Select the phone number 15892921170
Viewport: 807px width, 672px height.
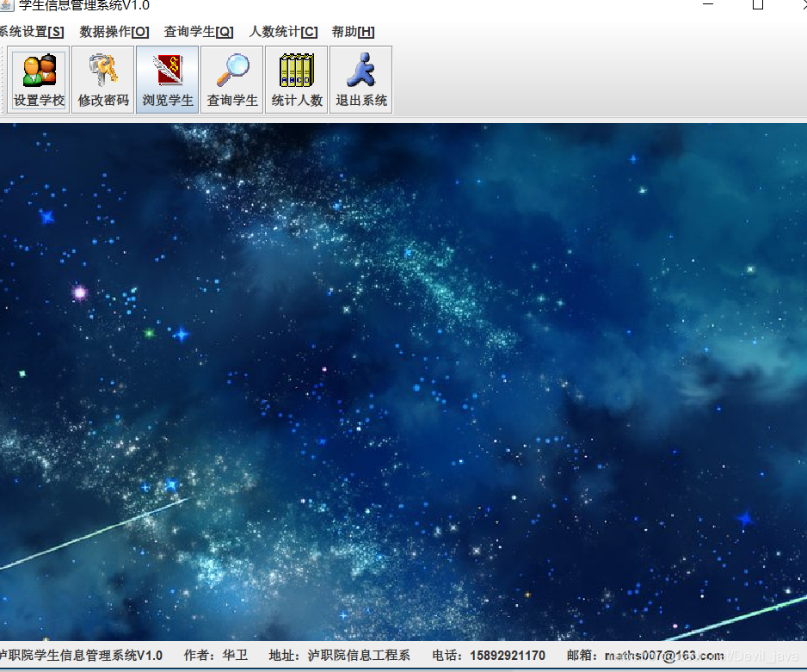[x=508, y=656]
